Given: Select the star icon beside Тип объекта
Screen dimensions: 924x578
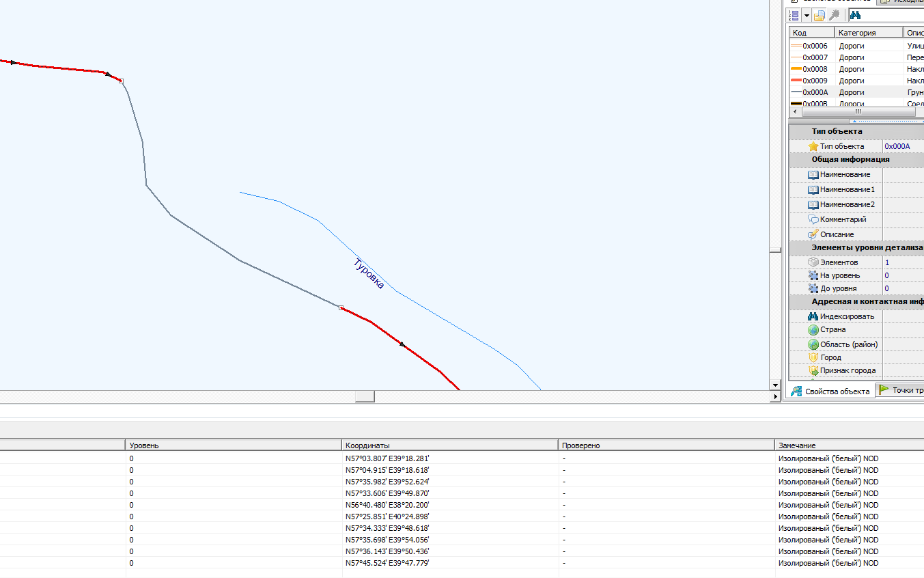Looking at the screenshot, I should click(813, 146).
